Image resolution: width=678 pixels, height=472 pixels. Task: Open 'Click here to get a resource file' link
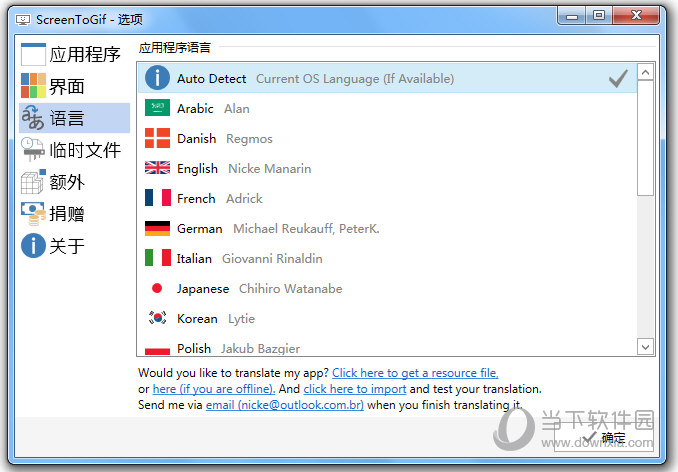coord(415,373)
